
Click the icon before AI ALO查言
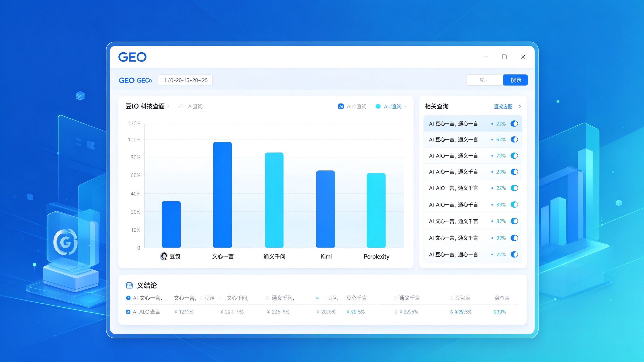(128, 312)
